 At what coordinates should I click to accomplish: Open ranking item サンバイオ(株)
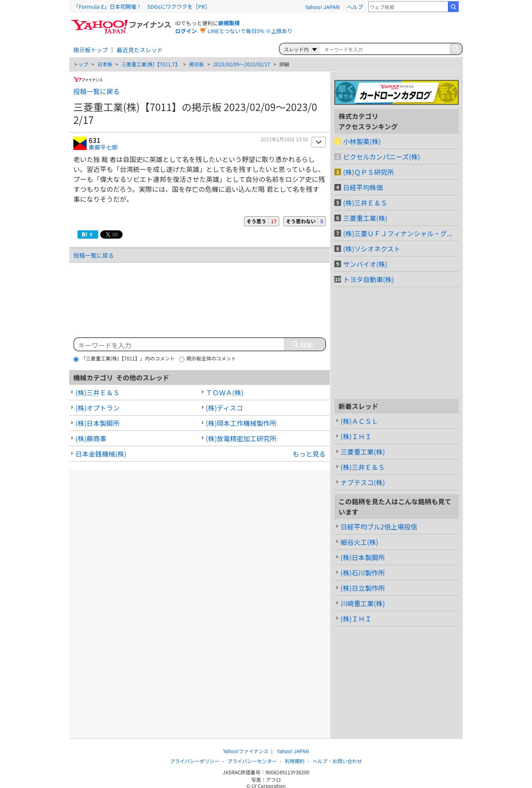(365, 264)
